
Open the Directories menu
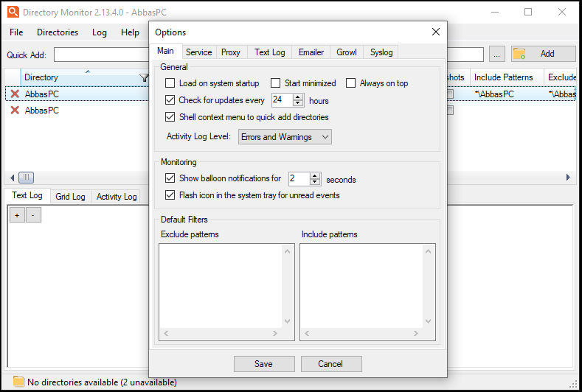[58, 32]
